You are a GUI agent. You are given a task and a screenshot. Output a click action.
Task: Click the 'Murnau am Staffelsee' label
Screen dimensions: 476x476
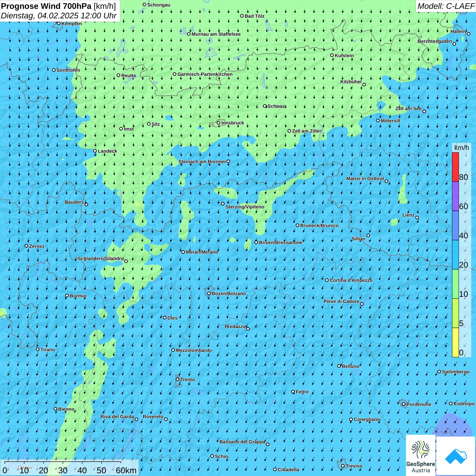[x=216, y=34]
